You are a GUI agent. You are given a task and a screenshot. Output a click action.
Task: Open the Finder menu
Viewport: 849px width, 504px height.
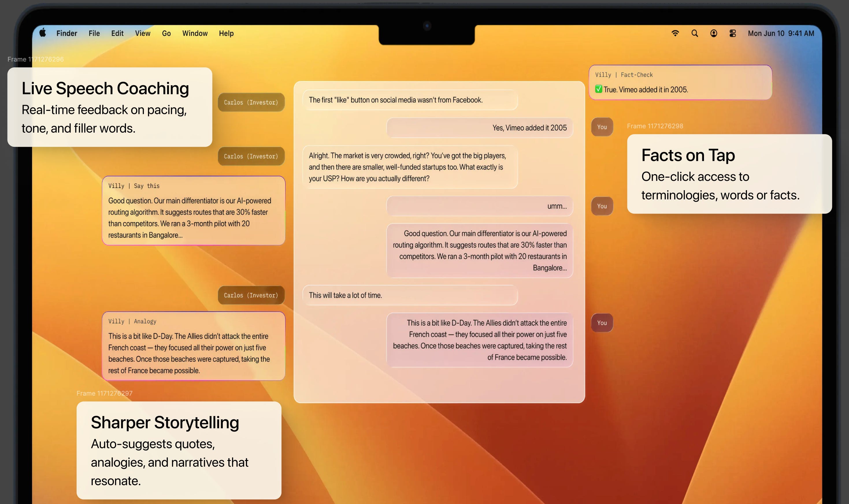[66, 33]
